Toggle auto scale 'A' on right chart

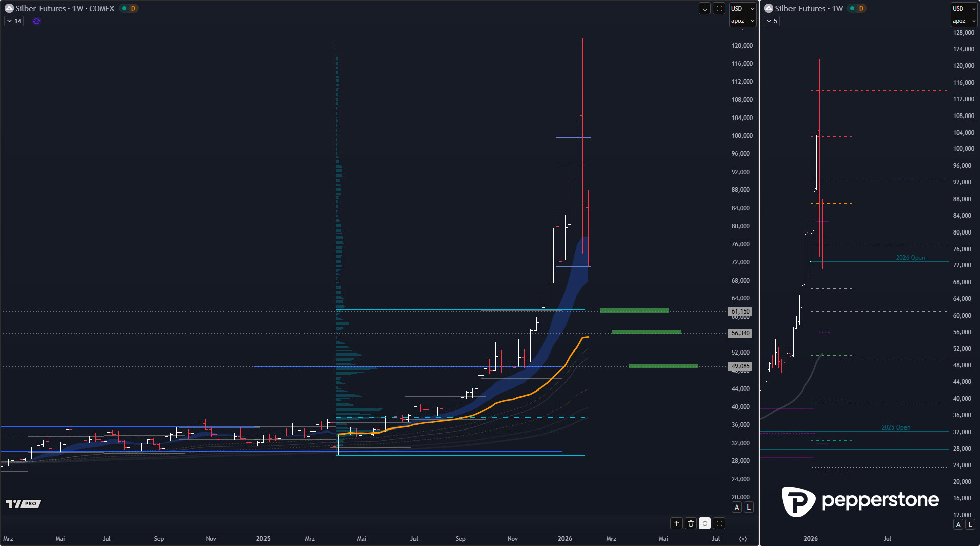click(958, 524)
